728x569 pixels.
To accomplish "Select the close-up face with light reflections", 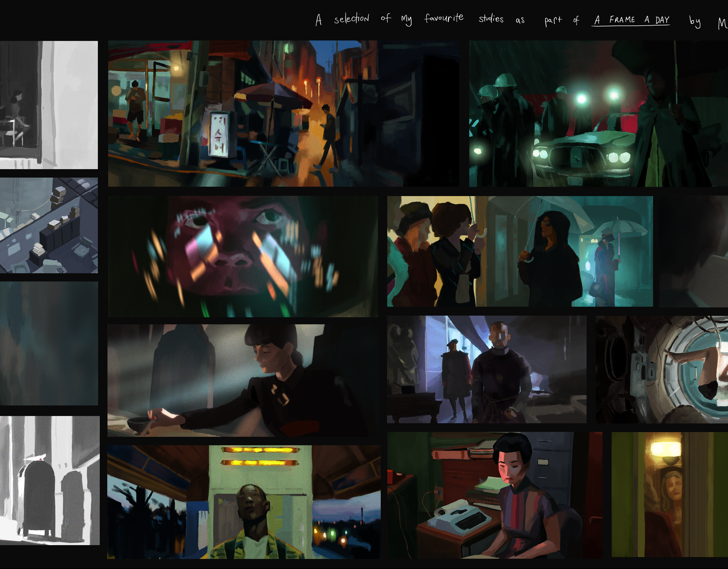I will (x=243, y=256).
